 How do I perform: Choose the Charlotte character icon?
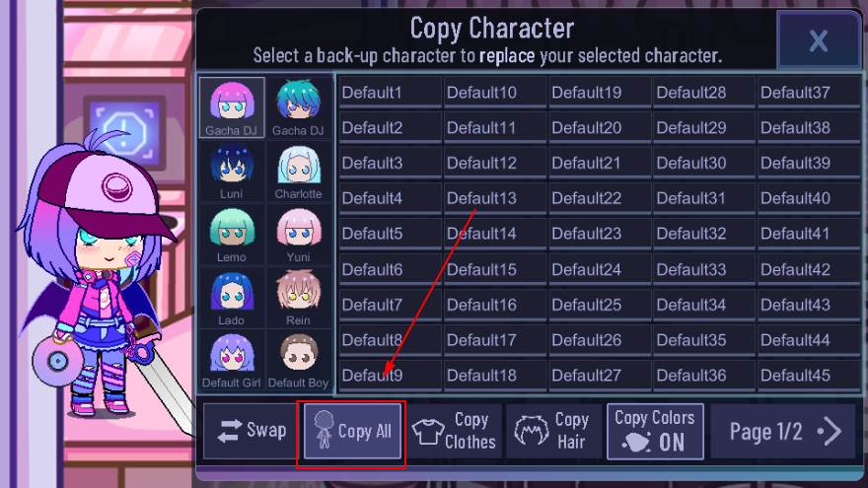298,171
